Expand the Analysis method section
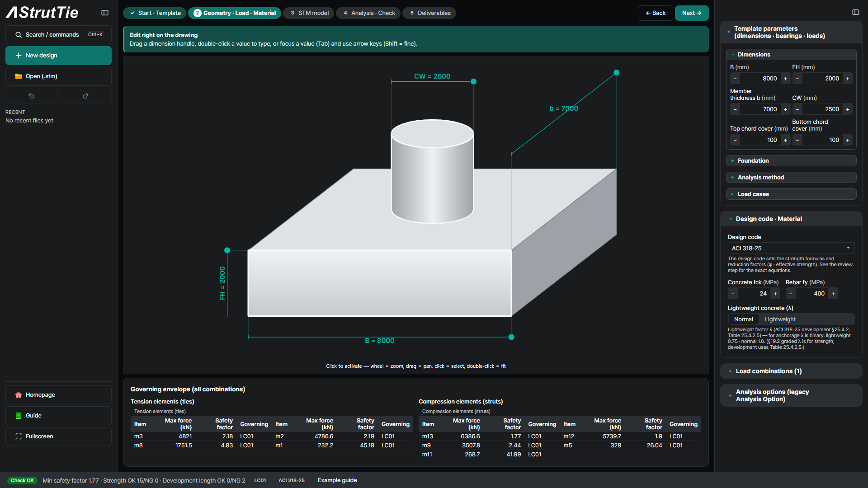 pyautogui.click(x=791, y=178)
